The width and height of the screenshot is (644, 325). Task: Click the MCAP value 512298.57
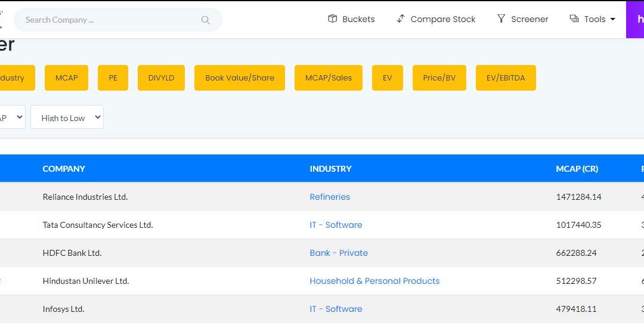[x=576, y=281]
